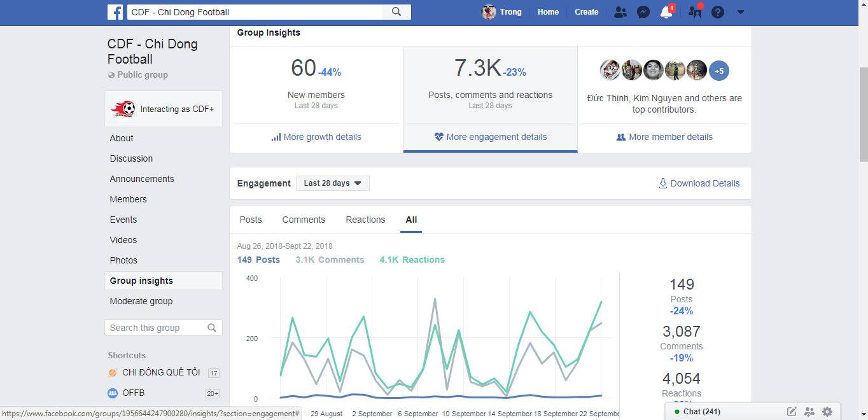Open About in group sidebar
The width and height of the screenshot is (868, 420).
(122, 138)
